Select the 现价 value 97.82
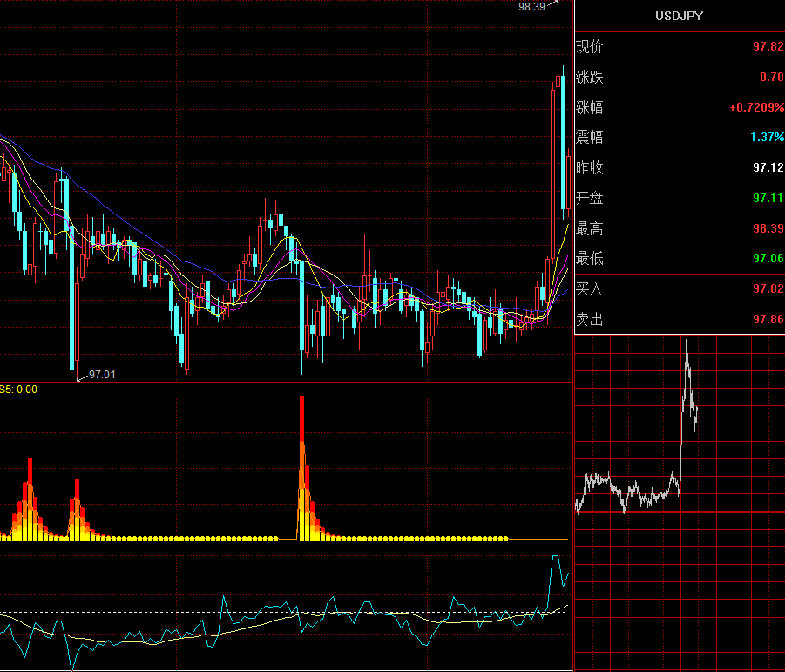The width and height of the screenshot is (785, 672). (768, 46)
